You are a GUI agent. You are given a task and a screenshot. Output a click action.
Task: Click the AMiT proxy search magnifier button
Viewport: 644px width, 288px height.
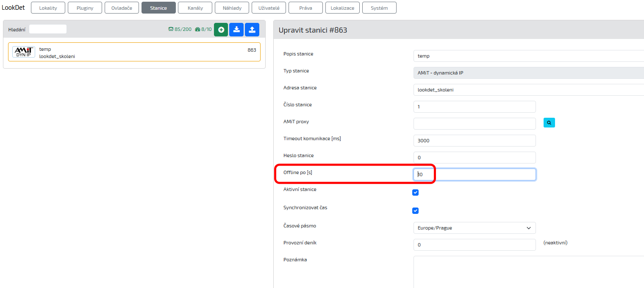pos(549,123)
